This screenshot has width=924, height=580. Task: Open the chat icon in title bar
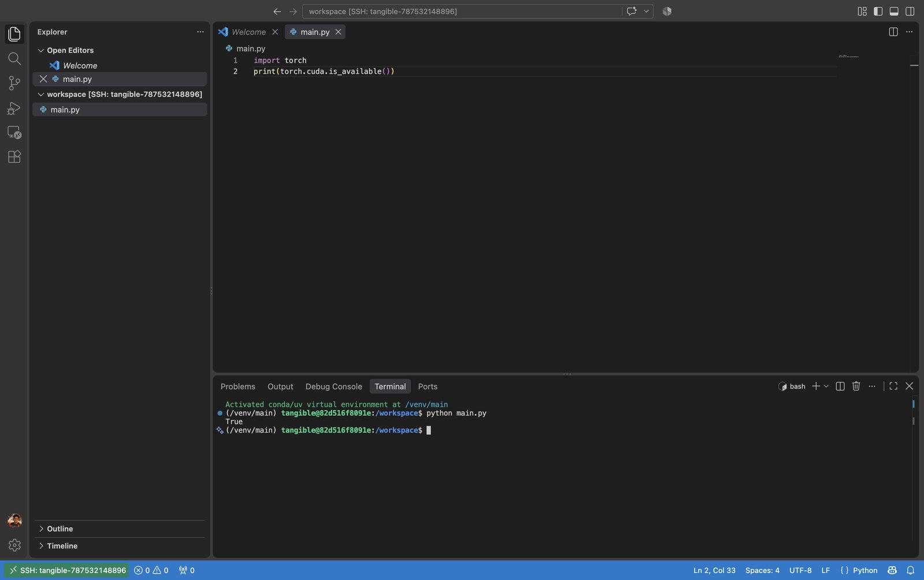(x=632, y=11)
